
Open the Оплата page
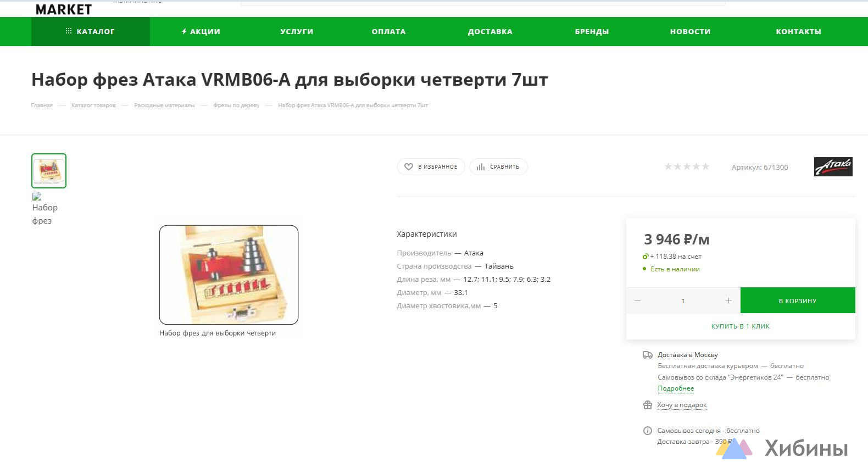click(x=388, y=31)
